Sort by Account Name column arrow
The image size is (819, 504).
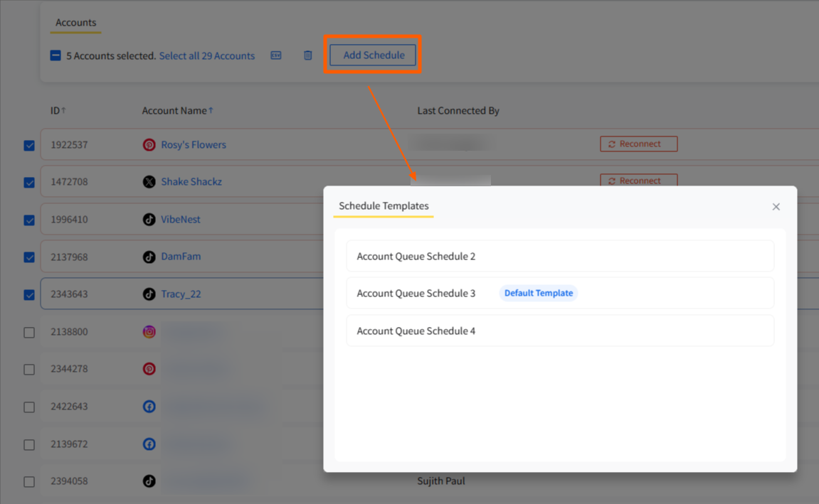(x=211, y=111)
